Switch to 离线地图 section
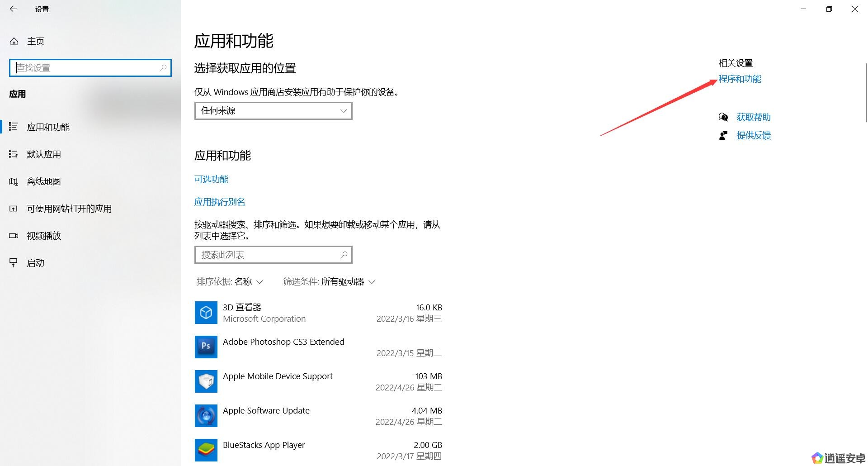Image resolution: width=868 pixels, height=466 pixels. point(44,181)
